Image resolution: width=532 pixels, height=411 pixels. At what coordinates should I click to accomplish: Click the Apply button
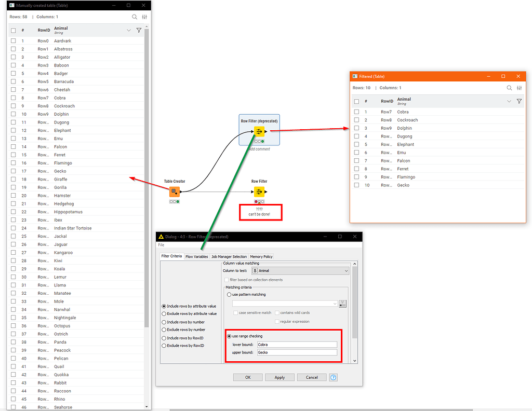(x=280, y=377)
